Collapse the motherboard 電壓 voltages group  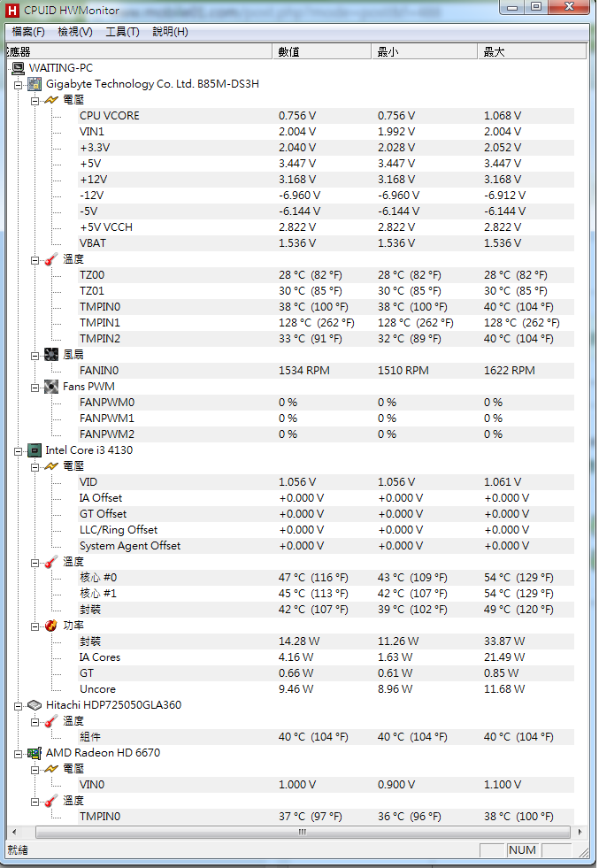click(35, 101)
